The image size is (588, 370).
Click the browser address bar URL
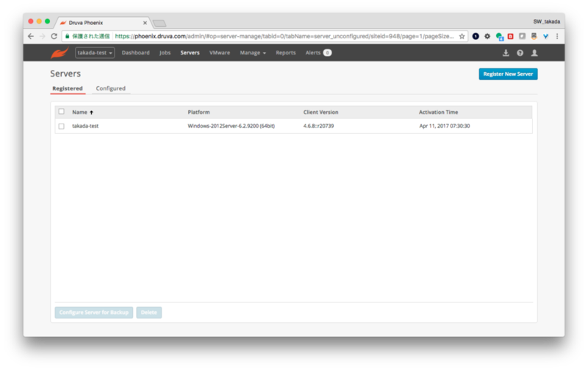pyautogui.click(x=284, y=36)
